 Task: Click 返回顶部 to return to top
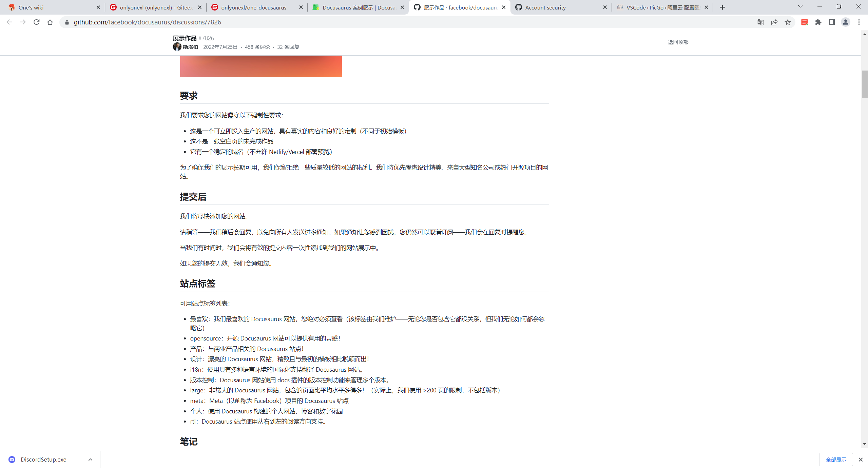click(678, 42)
